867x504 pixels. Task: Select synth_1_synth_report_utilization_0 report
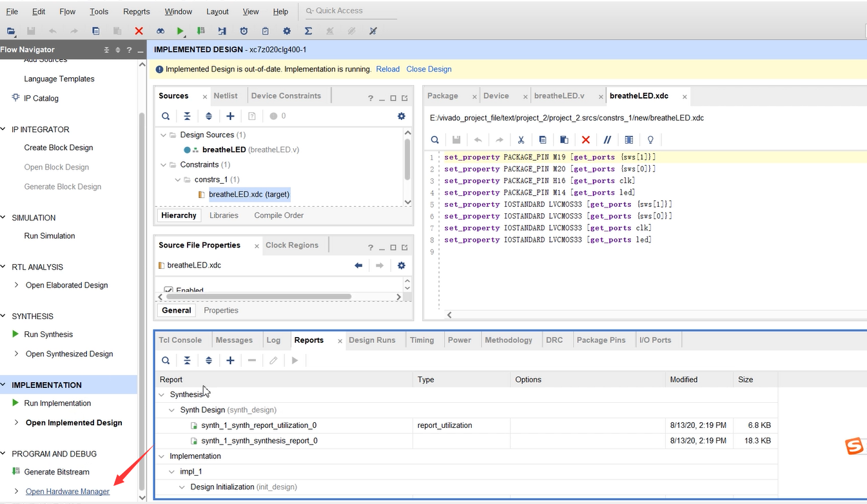(258, 425)
